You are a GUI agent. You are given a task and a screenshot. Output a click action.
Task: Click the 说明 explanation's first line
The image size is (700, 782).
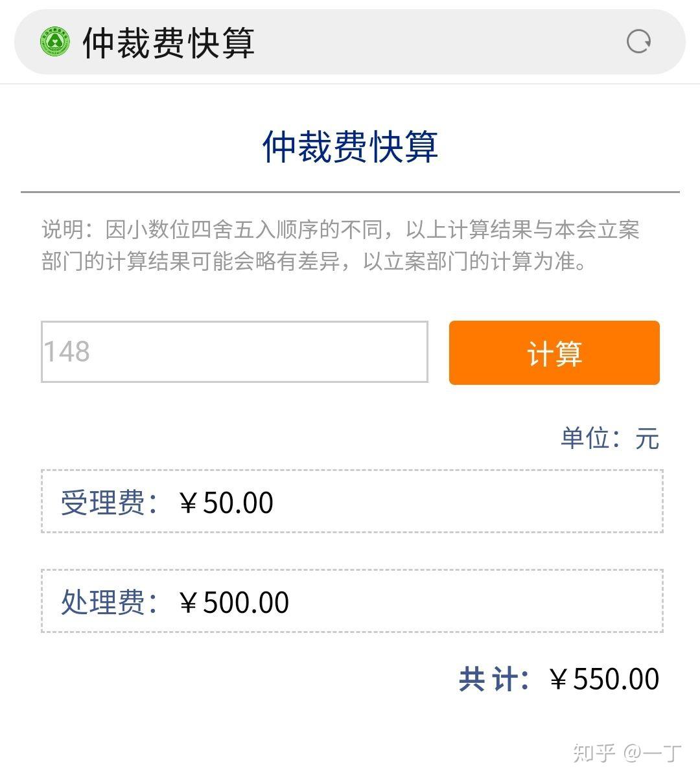340,230
